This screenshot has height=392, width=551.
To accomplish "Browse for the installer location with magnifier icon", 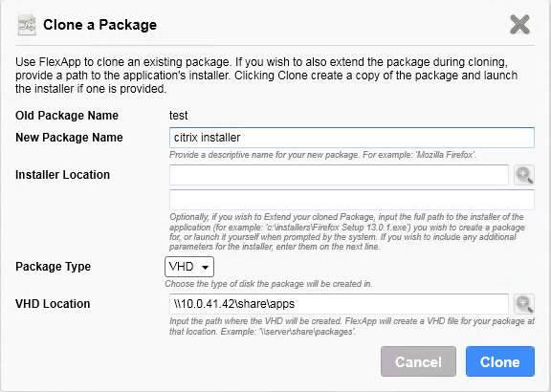I will click(524, 175).
